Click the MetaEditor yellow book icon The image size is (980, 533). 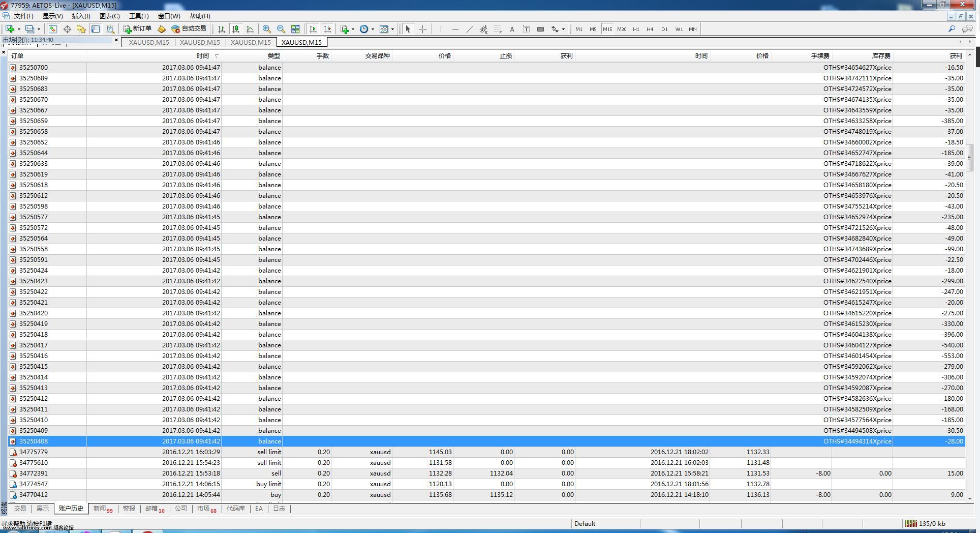tap(162, 29)
